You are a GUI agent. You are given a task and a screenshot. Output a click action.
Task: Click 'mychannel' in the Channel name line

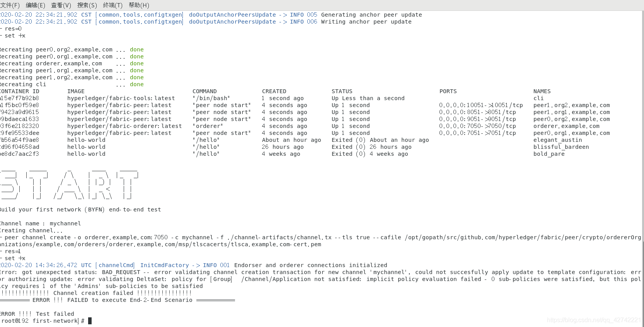65,223
